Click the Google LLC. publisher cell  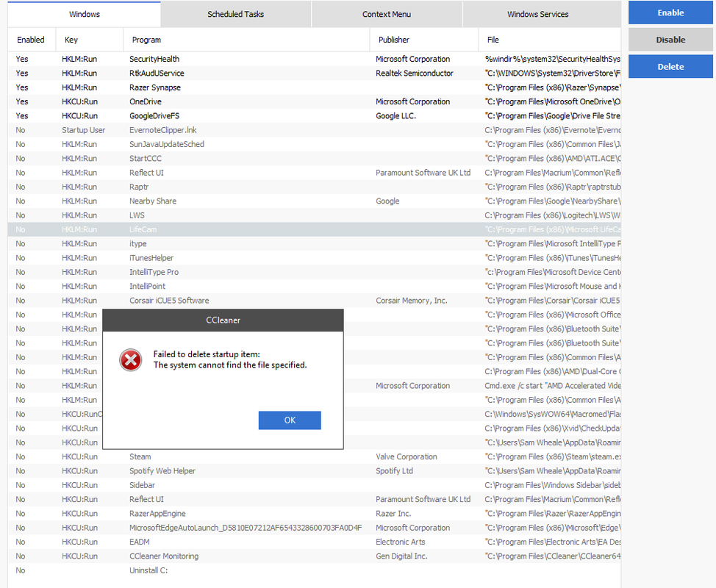[x=395, y=115]
